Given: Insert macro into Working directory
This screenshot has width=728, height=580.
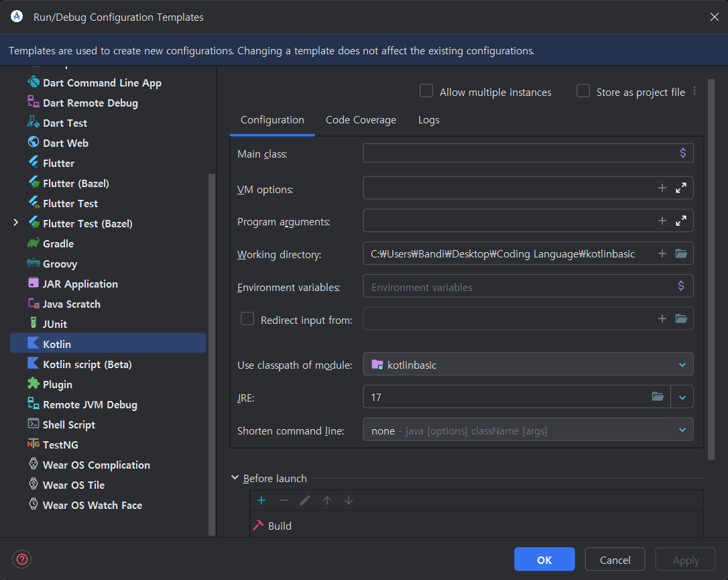Looking at the screenshot, I should click(x=662, y=253).
